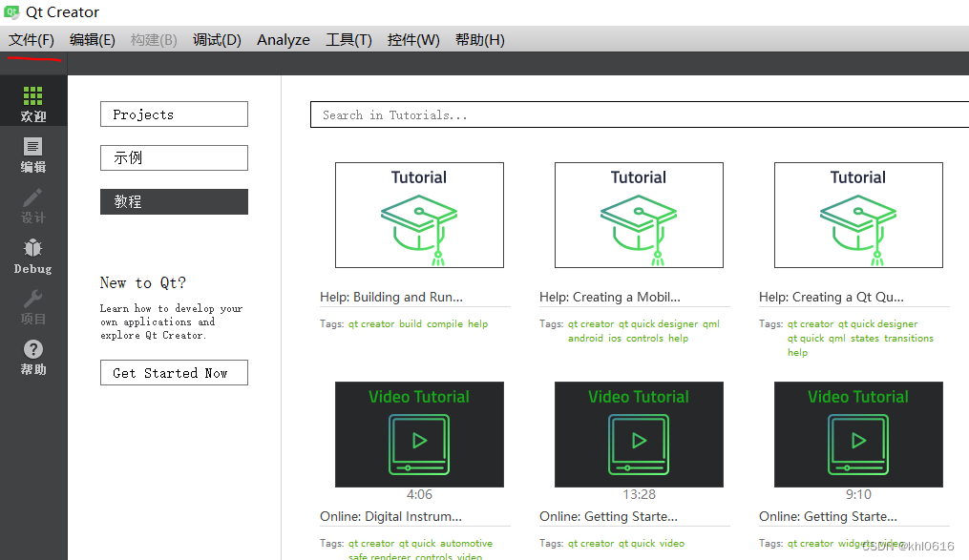Click the 'controls' tag under Mobile tutorial

644,339
